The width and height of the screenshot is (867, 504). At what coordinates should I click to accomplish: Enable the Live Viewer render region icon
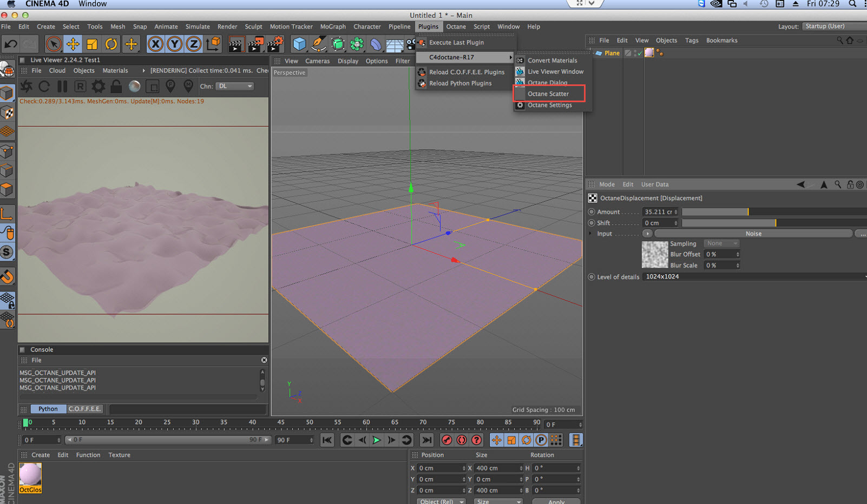point(153,86)
